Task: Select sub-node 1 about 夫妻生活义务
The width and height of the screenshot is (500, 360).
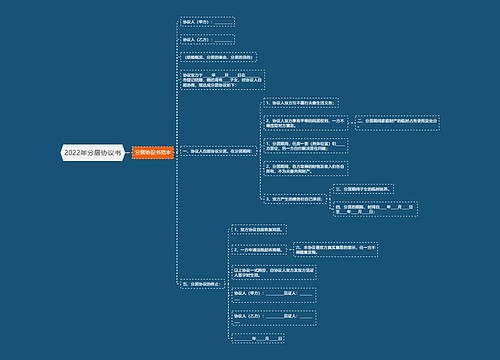Action: click(x=301, y=103)
